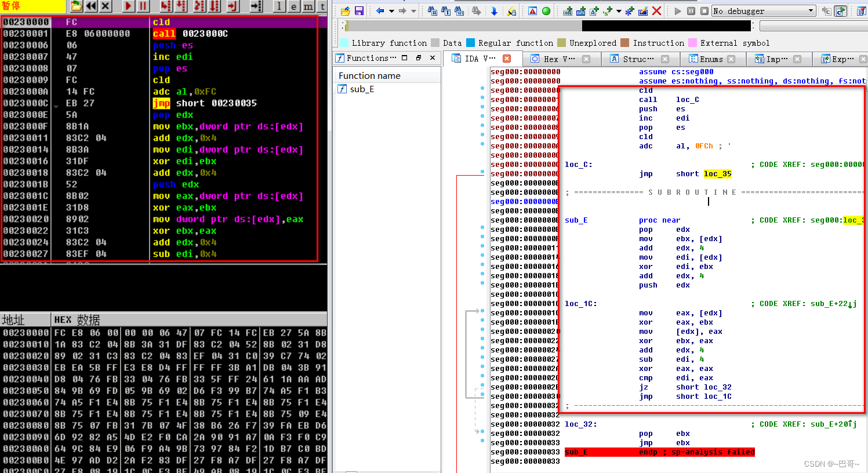
Task: Click the OllyDbg Step over icon
Action: pos(181,6)
